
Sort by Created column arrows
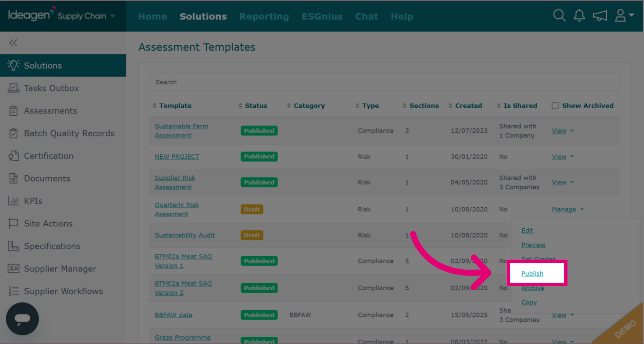(450, 106)
